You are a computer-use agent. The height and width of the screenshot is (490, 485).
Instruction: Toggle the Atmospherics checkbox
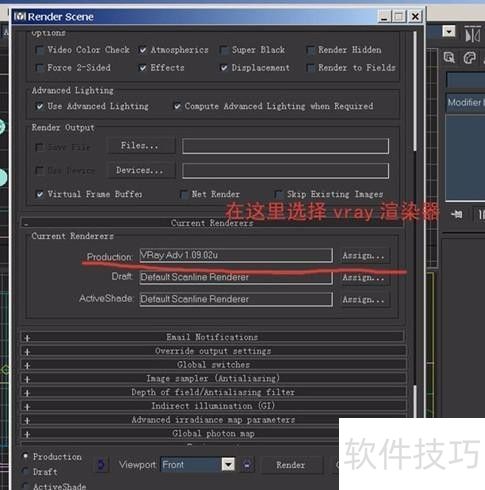click(143, 50)
